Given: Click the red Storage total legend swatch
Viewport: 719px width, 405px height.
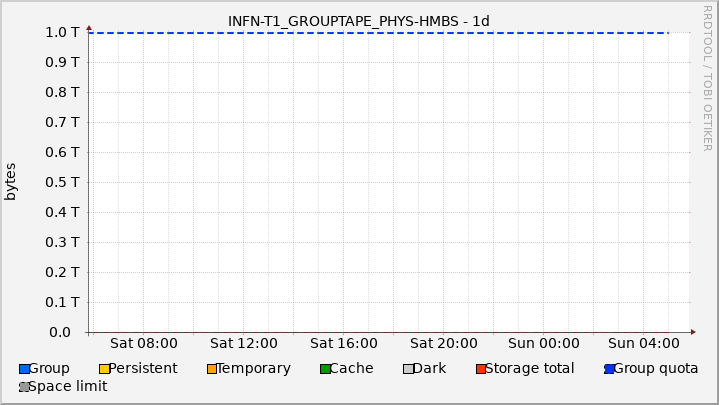Looking at the screenshot, I should 481,369.
